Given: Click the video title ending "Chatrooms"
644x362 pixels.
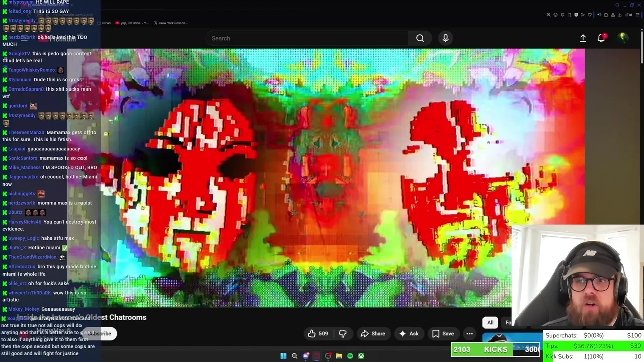Looking at the screenshot, I should (x=83, y=317).
